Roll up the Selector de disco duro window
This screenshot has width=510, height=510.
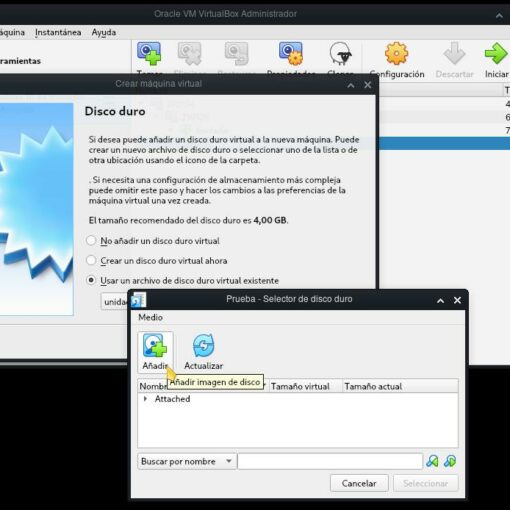pos(440,300)
